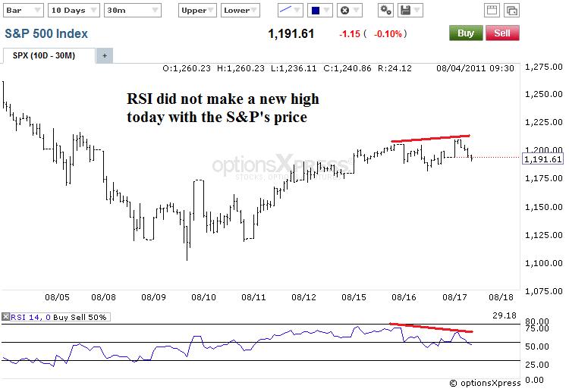Click the RSI 14, 0 label link
The height and width of the screenshot is (392, 569).
point(30,317)
